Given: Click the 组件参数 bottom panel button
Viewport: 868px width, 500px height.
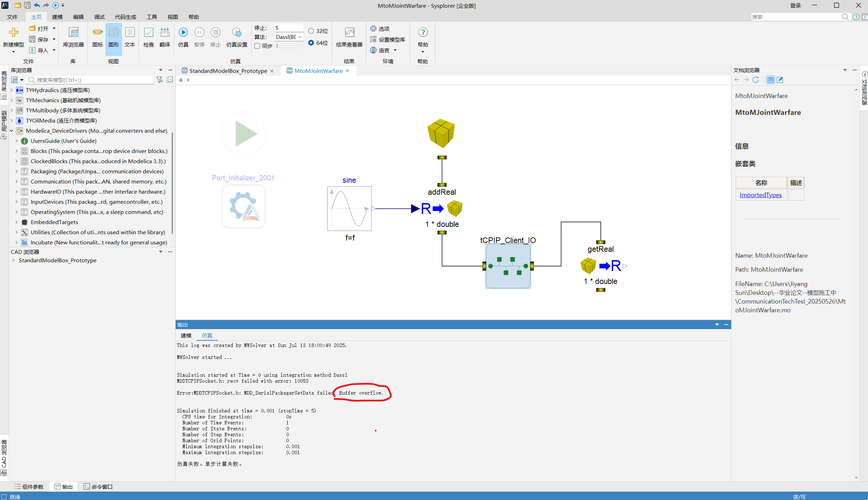Looking at the screenshot, I should [29, 487].
